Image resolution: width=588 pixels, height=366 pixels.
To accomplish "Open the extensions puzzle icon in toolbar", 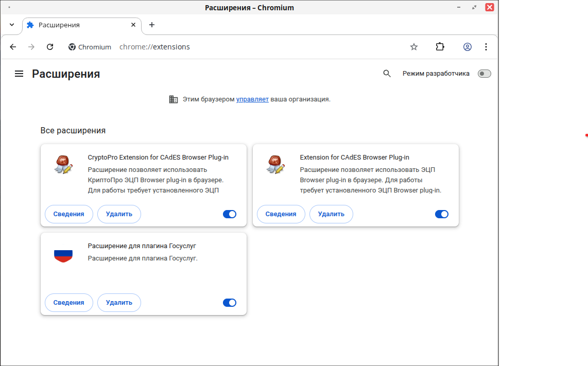I will pos(440,47).
